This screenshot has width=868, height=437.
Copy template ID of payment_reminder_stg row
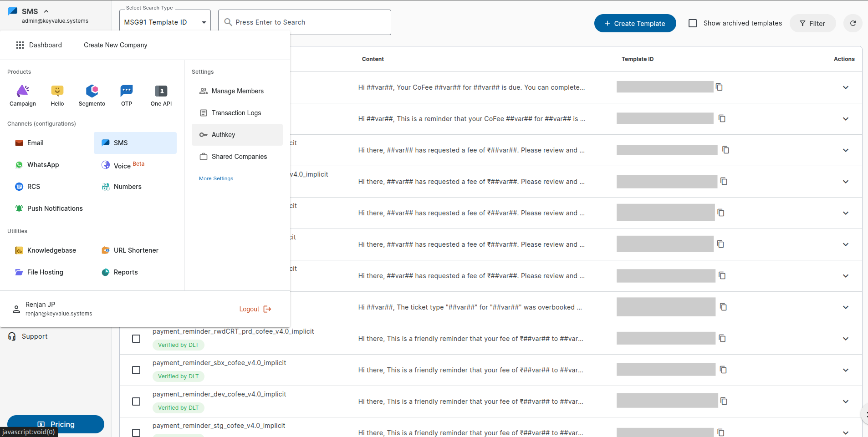pos(721,432)
